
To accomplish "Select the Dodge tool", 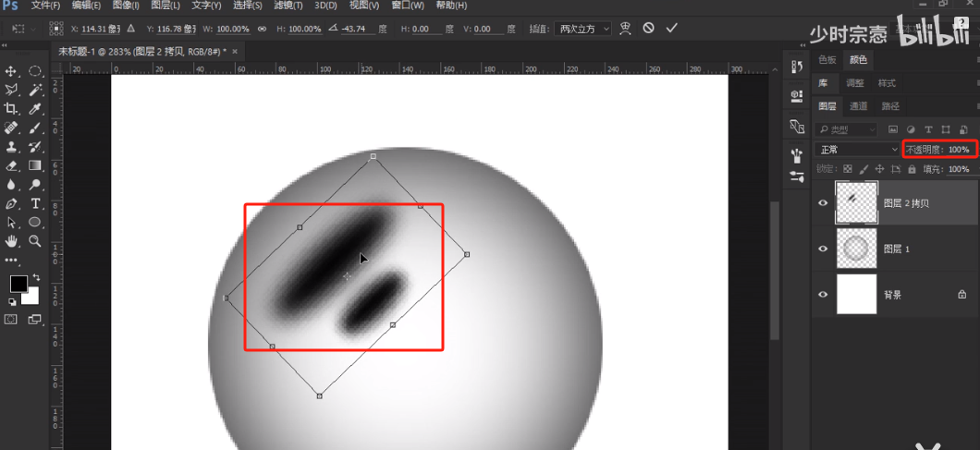I will pos(35,185).
